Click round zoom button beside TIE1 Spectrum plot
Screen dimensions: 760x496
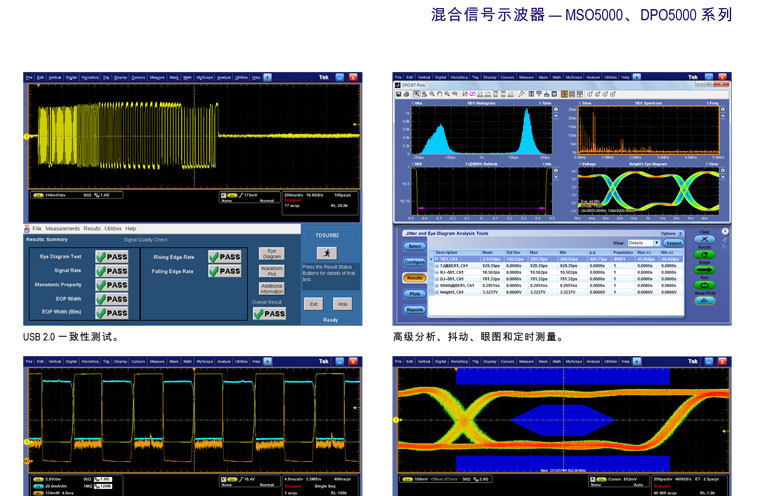coord(723,110)
